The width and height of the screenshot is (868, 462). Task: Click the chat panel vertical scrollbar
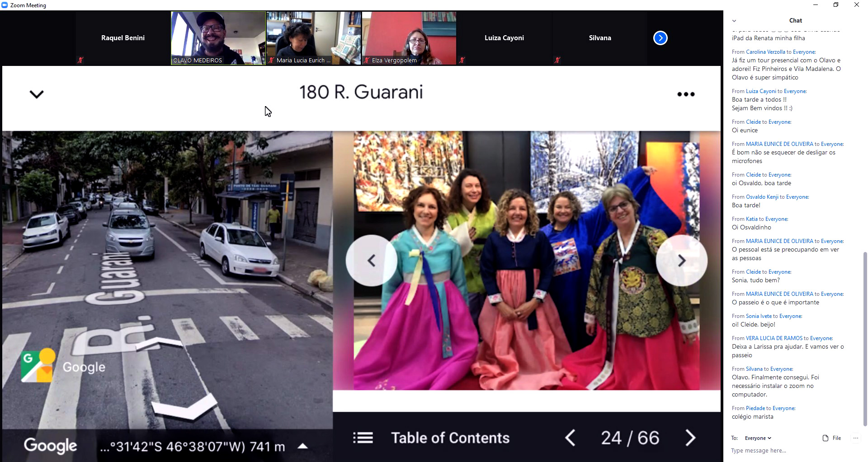point(865,339)
